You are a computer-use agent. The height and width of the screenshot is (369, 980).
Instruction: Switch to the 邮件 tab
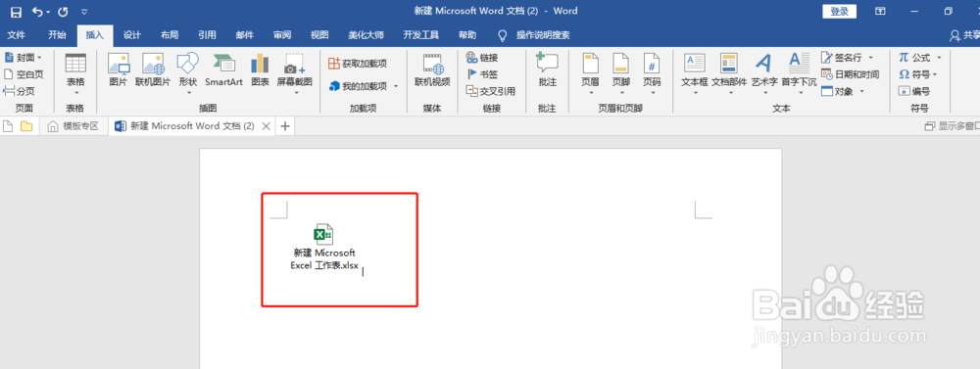coord(244,35)
